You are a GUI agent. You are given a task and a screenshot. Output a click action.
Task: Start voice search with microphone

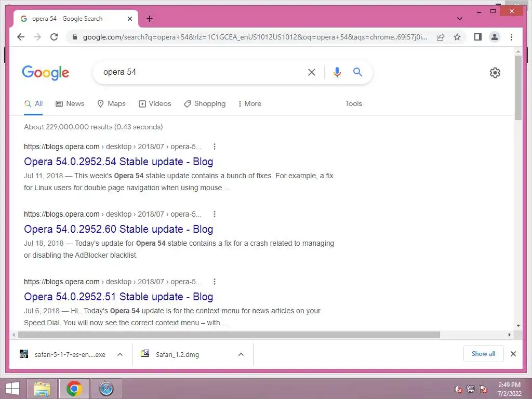tap(337, 72)
